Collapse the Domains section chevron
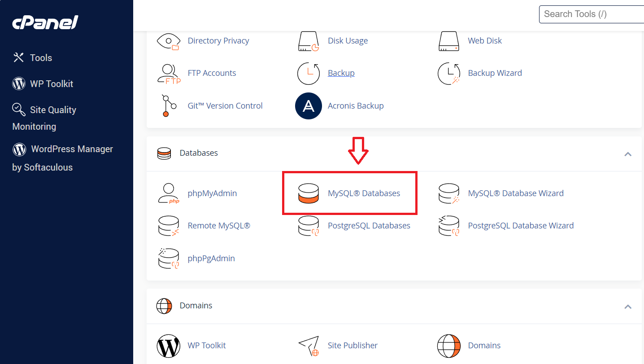This screenshot has width=644, height=364. pyautogui.click(x=628, y=307)
